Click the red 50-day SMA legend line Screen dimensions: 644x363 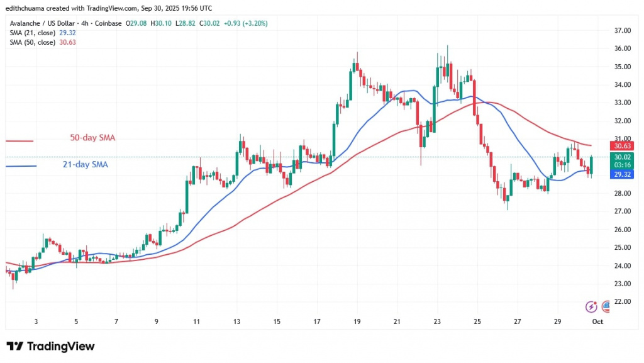pos(19,141)
